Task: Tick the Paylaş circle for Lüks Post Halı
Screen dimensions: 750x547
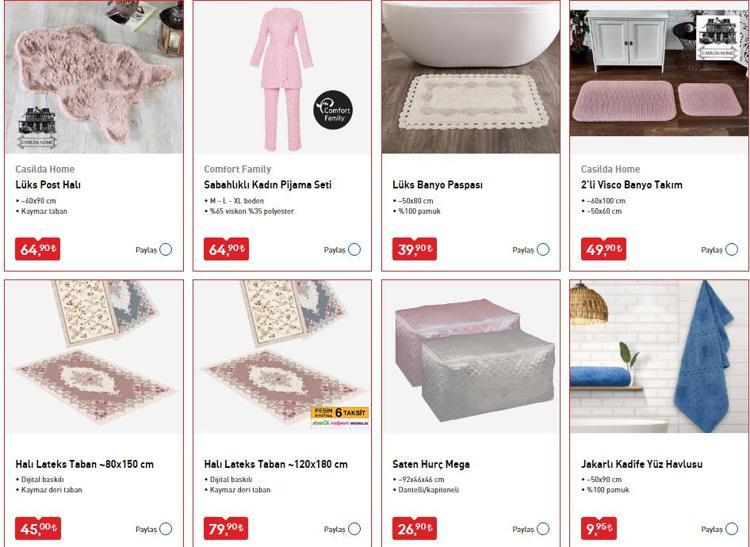Action: click(166, 250)
